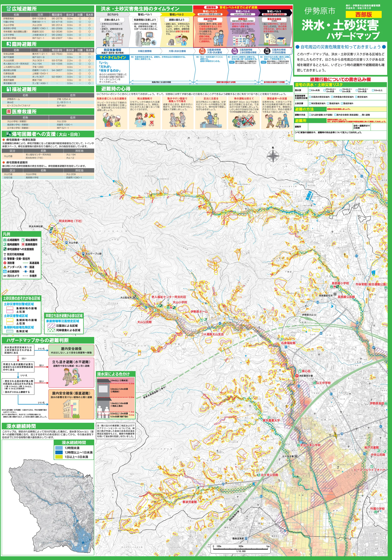This screenshot has height=560, width=392.
Task: Click the icon in the 広域避難所 table header
Action: click(9, 9)
